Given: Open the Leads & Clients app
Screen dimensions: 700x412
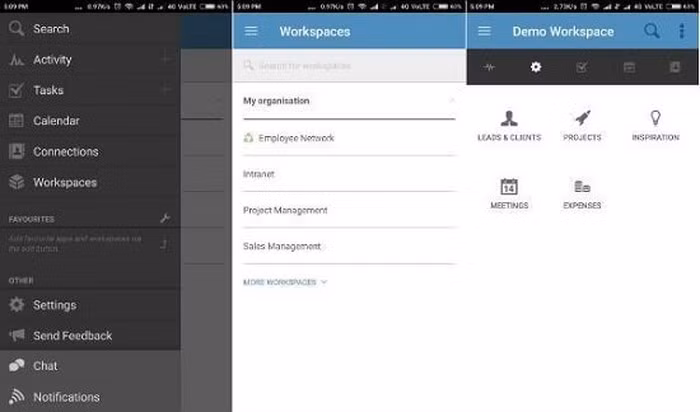Looking at the screenshot, I should pos(509,125).
